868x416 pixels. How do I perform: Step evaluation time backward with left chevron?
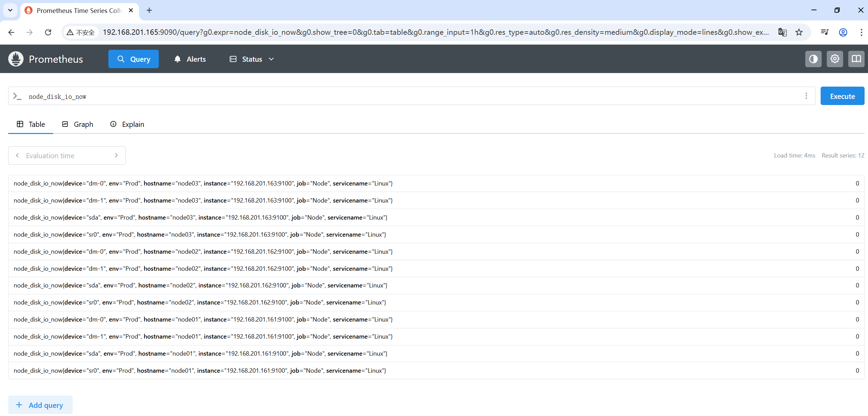point(17,155)
